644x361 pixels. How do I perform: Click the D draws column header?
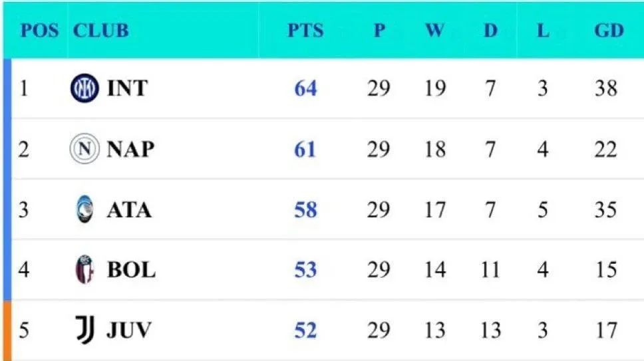(490, 31)
